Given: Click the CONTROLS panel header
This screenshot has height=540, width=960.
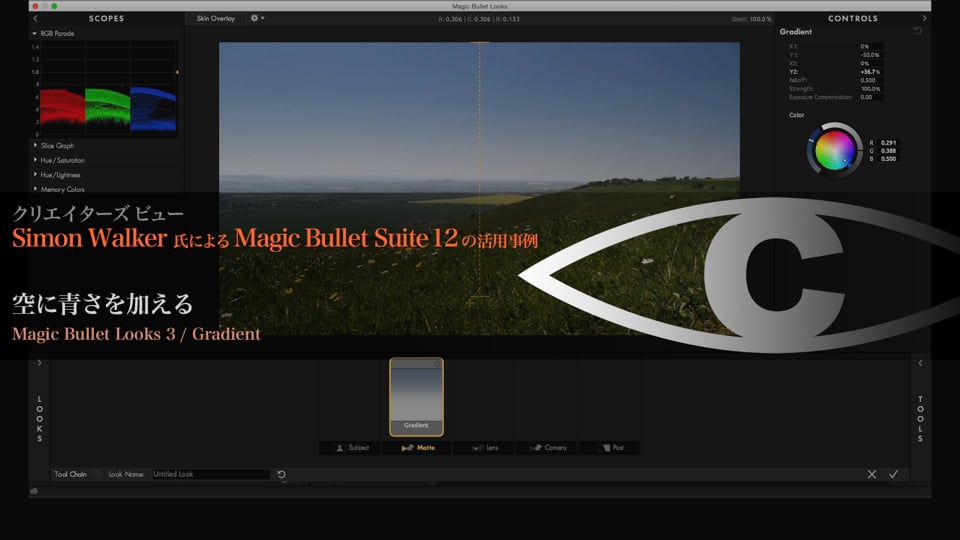Looking at the screenshot, I should 853,18.
